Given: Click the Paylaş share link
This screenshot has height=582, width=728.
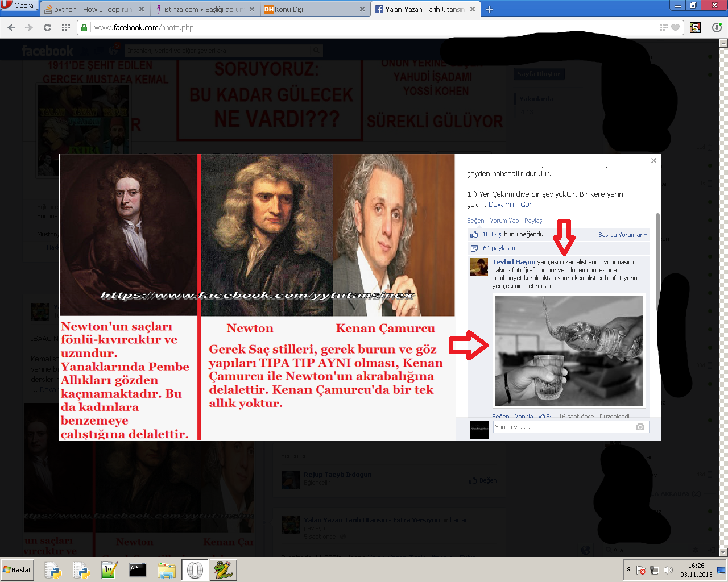Looking at the screenshot, I should pyautogui.click(x=533, y=221).
